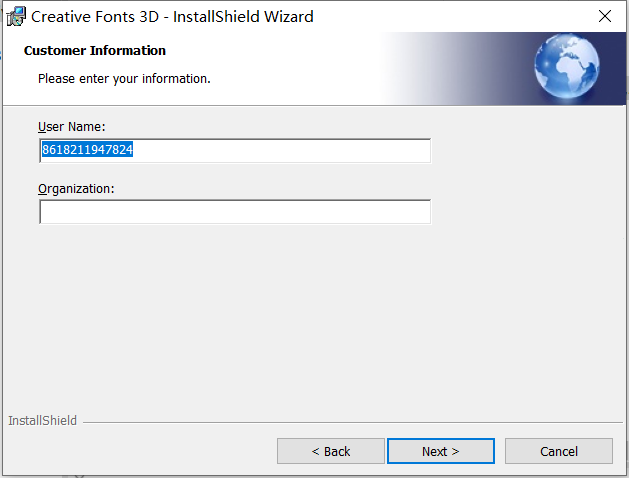This screenshot has width=629, height=478.
Task: Close the InstallShield Wizard window
Action: point(605,16)
